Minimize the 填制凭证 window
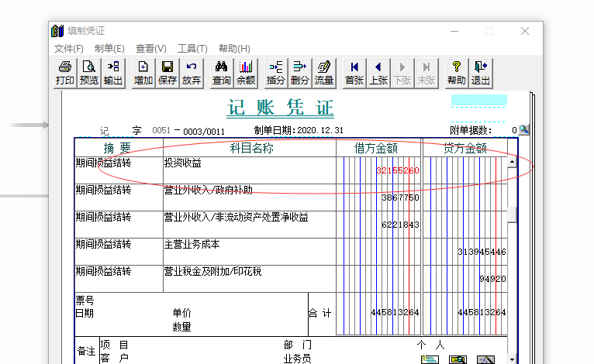Screen dimensions: 594x364 [x=454, y=31]
